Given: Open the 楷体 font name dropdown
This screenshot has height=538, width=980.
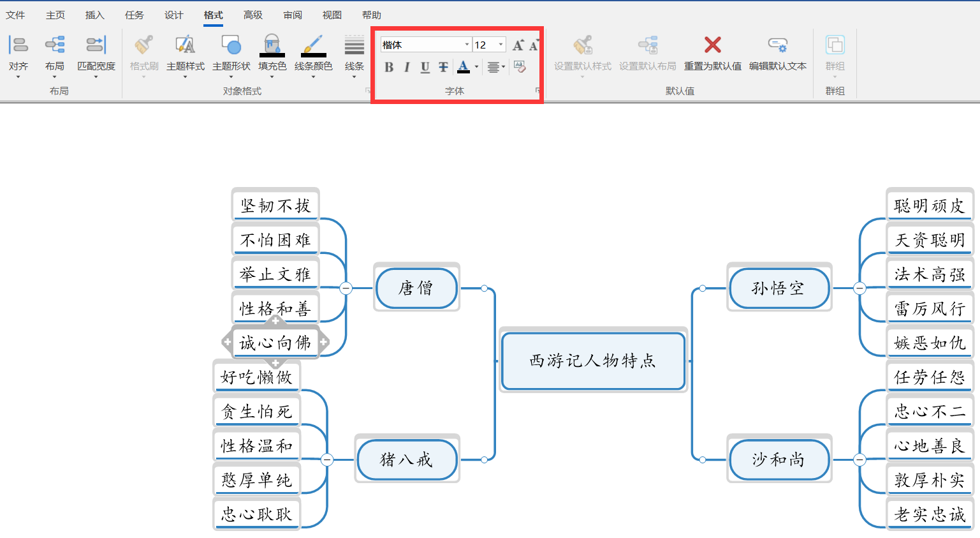Looking at the screenshot, I should pyautogui.click(x=467, y=45).
